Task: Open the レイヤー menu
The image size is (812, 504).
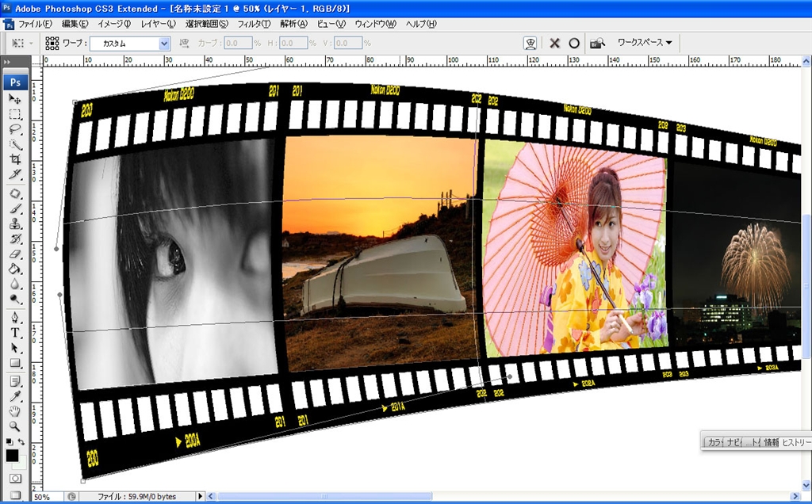Action: [x=159, y=24]
